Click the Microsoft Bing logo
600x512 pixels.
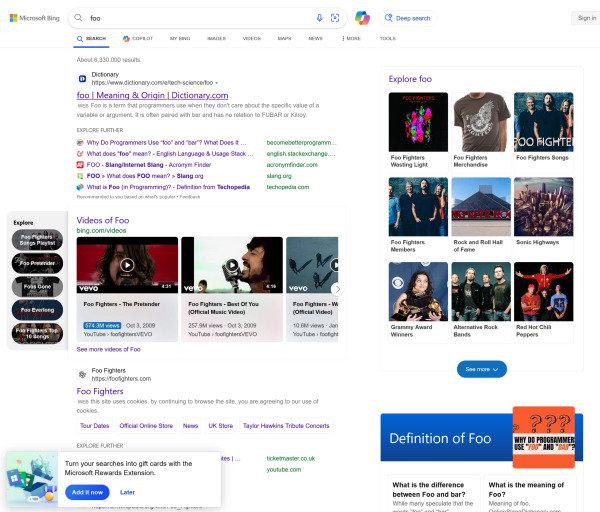pos(34,18)
